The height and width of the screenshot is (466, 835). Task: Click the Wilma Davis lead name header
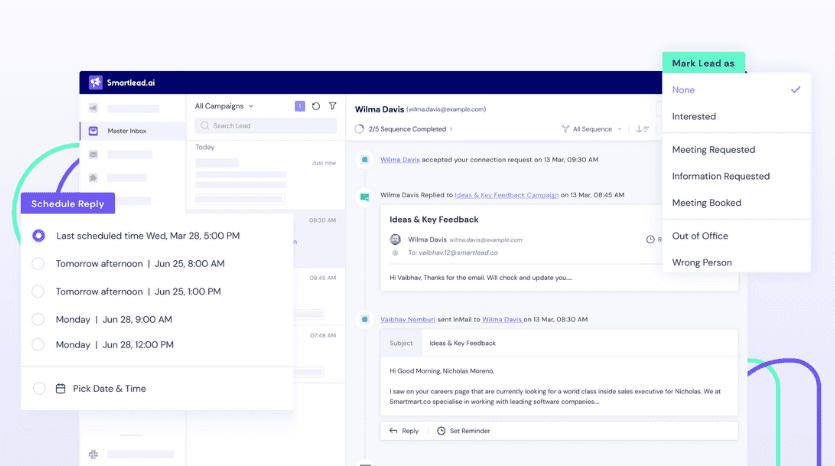[x=379, y=109]
